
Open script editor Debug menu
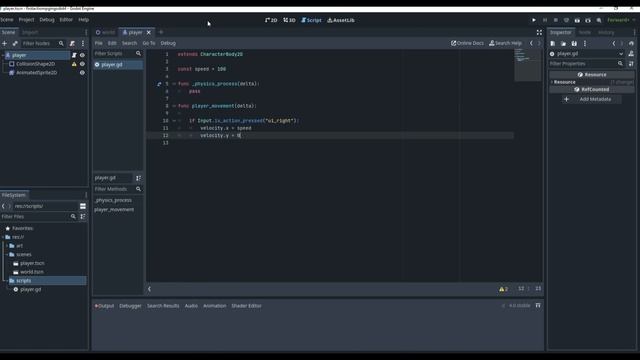pos(168,43)
